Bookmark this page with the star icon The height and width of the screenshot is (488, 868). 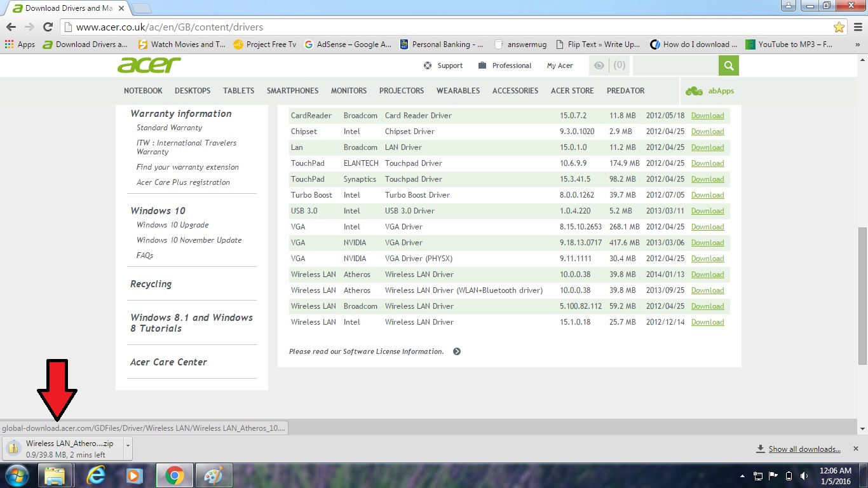click(x=839, y=27)
